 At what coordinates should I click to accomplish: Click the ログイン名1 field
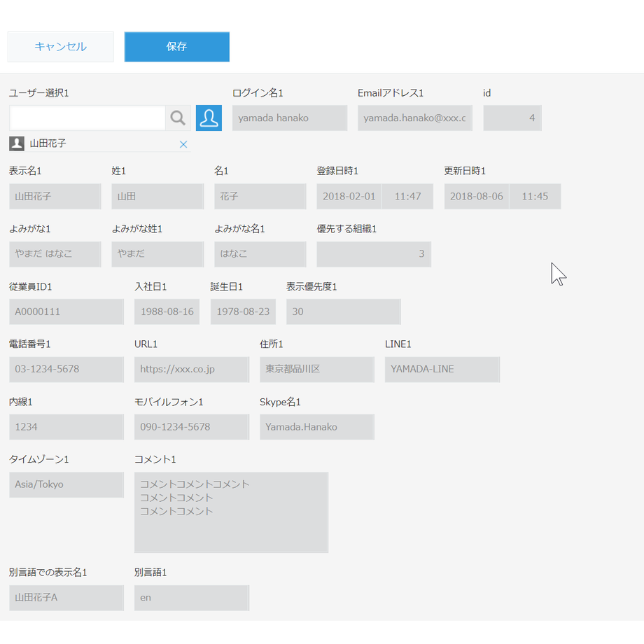[x=290, y=118]
